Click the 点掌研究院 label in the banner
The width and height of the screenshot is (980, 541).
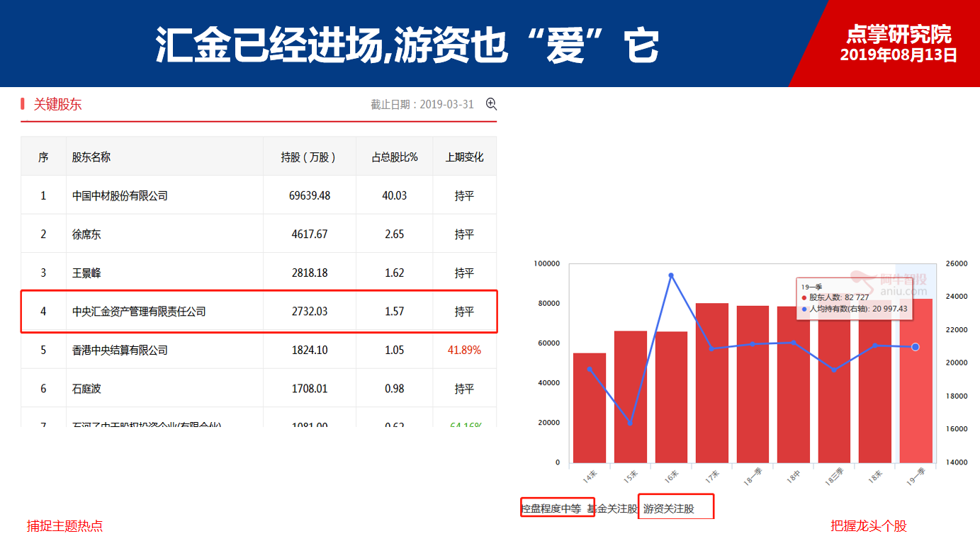click(x=899, y=35)
